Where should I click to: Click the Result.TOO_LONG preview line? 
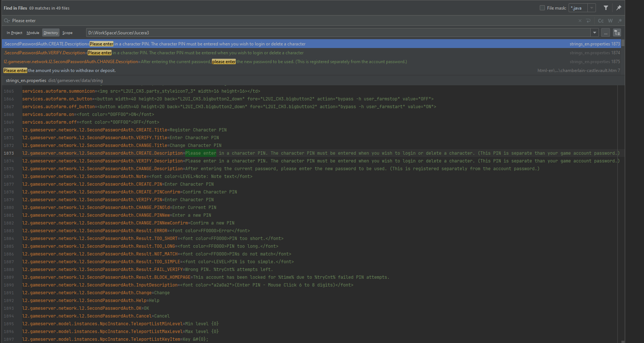(x=150, y=246)
